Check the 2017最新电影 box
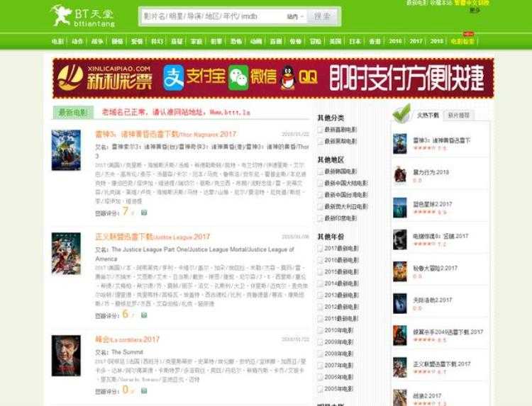 coord(321,249)
